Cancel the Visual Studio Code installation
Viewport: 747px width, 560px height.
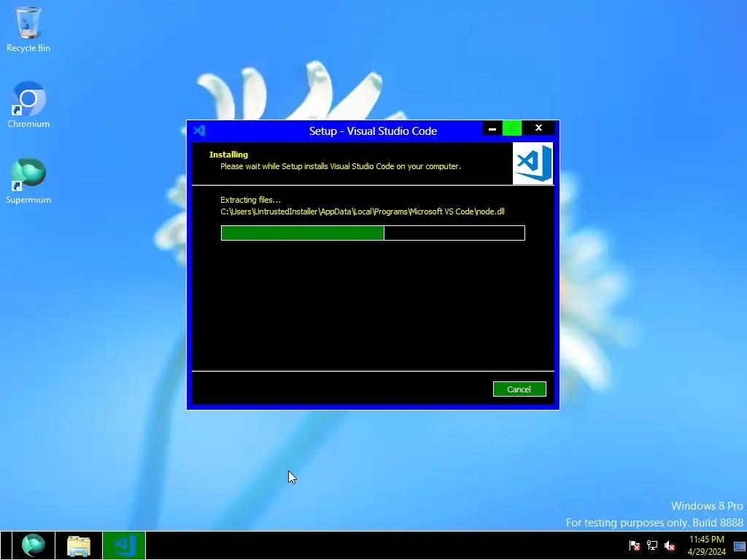click(x=519, y=389)
